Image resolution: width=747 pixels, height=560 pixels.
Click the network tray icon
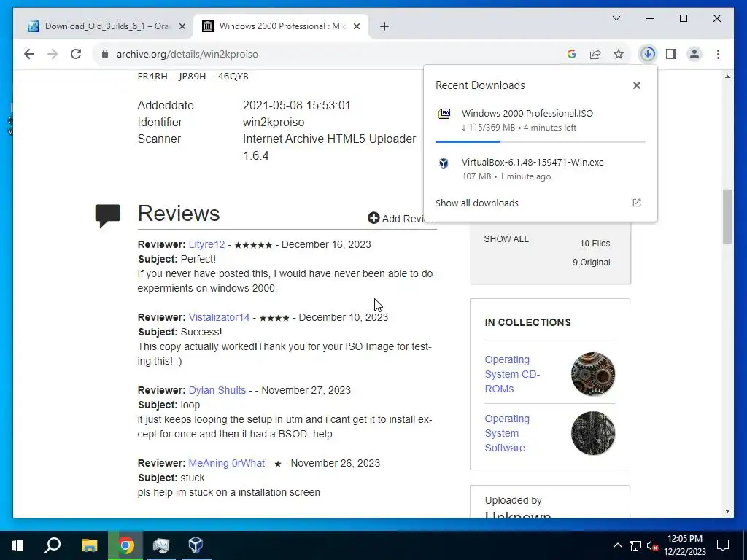coord(635,545)
